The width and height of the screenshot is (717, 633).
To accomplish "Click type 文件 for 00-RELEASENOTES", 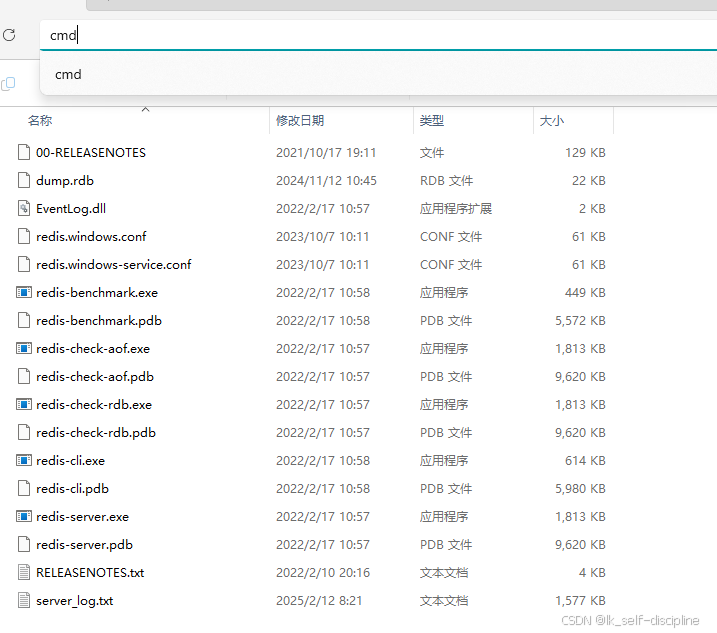I will click(432, 152).
